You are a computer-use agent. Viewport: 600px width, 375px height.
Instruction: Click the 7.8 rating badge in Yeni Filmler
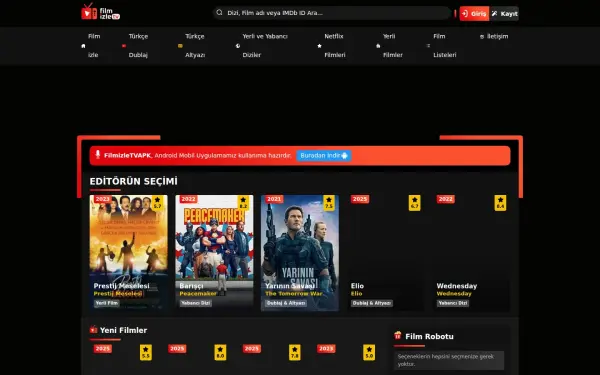[295, 352]
